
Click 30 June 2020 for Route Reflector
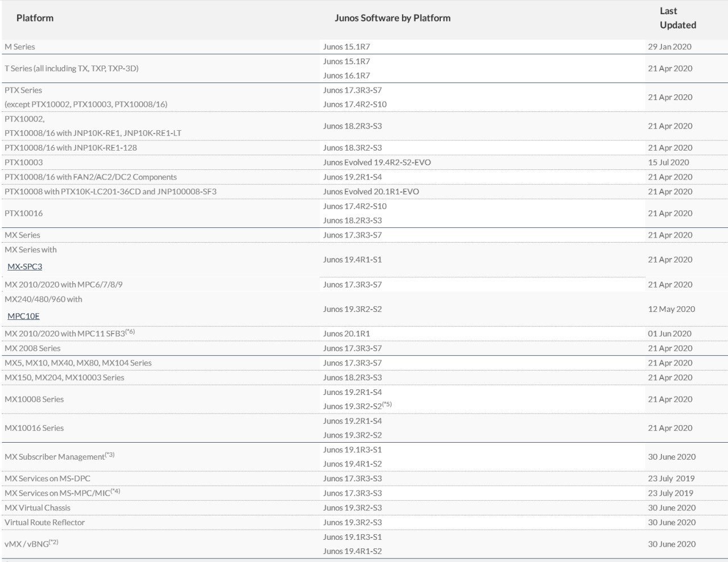click(x=672, y=523)
